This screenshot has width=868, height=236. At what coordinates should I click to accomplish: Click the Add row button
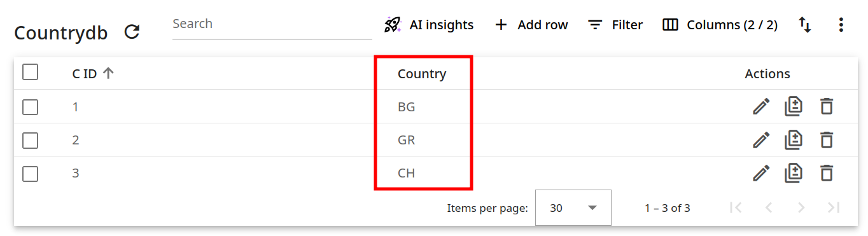point(531,25)
